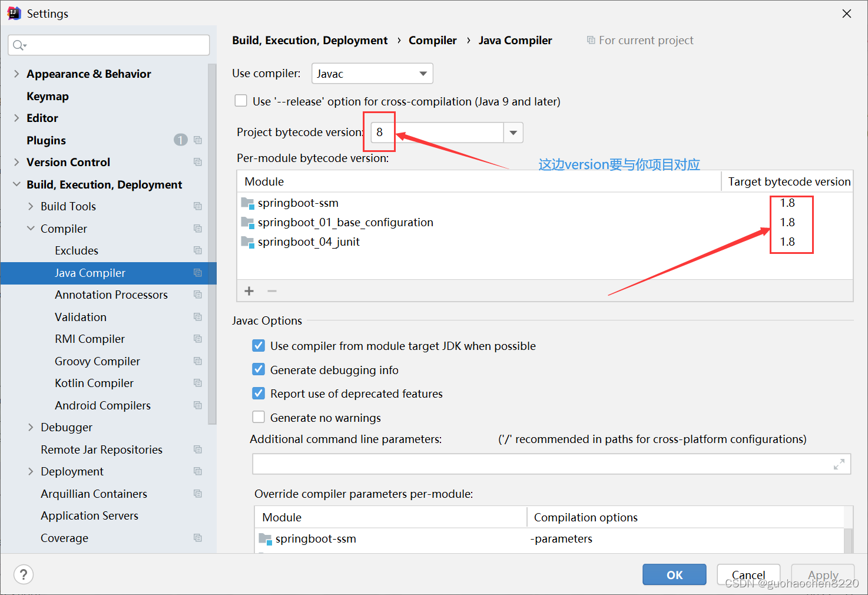Click the project-level icon beside Coverage
This screenshot has height=595, width=868.
[198, 538]
